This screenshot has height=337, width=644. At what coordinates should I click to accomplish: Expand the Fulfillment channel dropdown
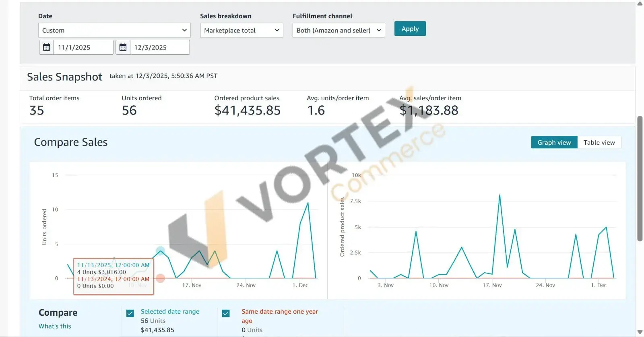coord(339,31)
